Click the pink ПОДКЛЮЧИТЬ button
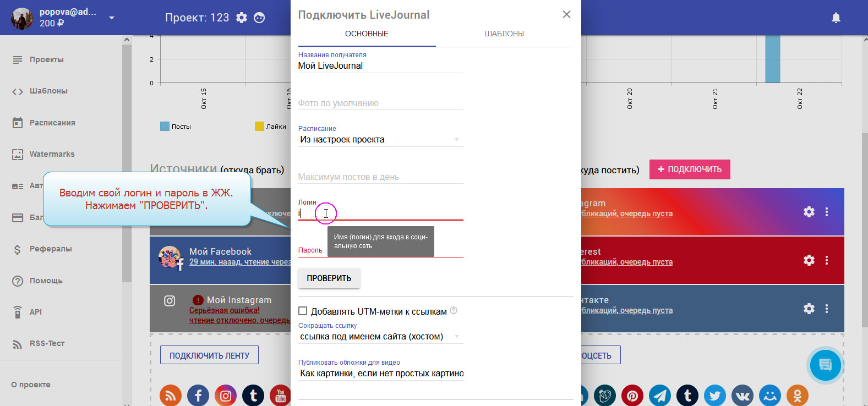 click(x=689, y=169)
